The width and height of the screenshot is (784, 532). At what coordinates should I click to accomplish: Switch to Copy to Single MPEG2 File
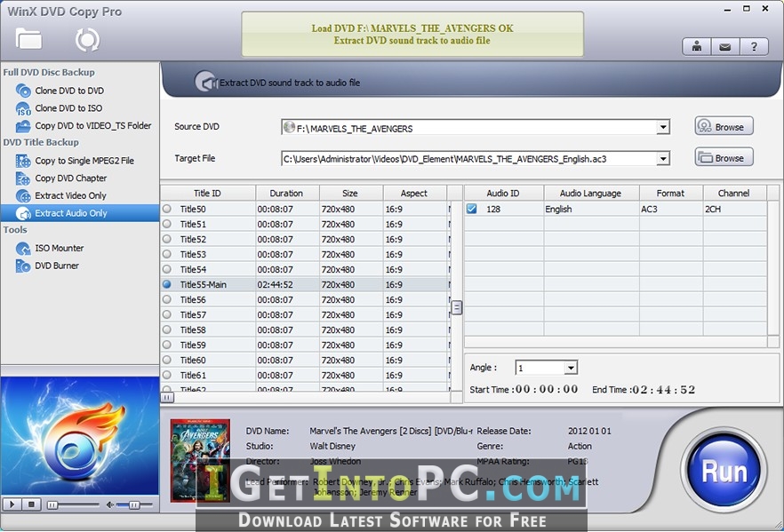pyautogui.click(x=84, y=161)
